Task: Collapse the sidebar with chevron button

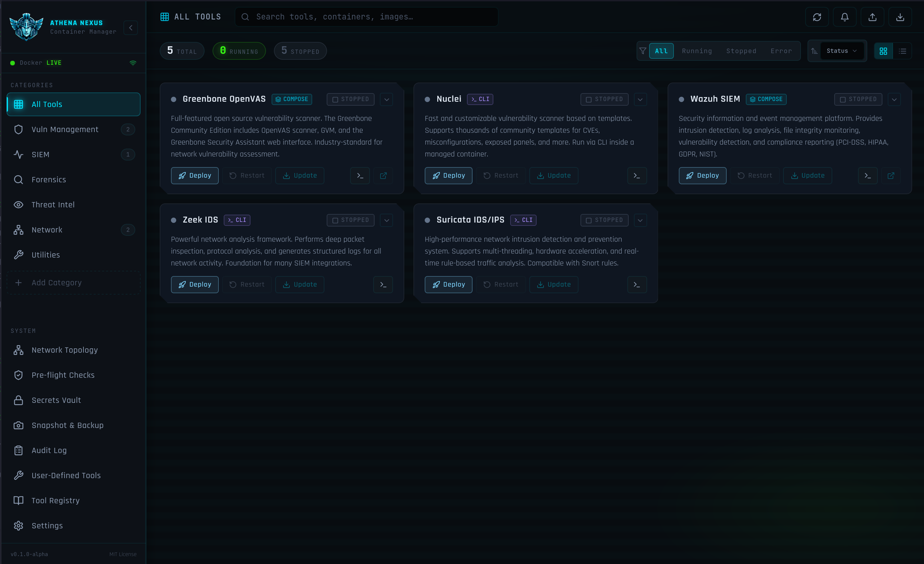Action: pos(130,28)
